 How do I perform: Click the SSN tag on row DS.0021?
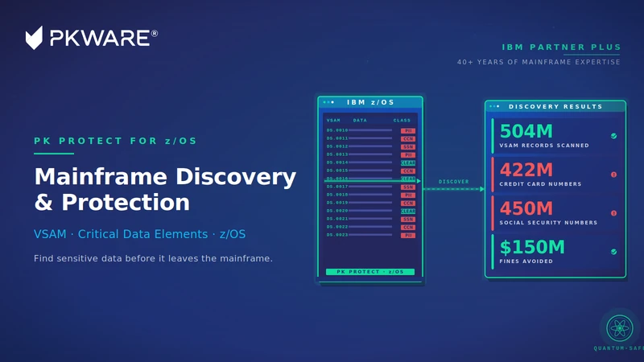[408, 219]
